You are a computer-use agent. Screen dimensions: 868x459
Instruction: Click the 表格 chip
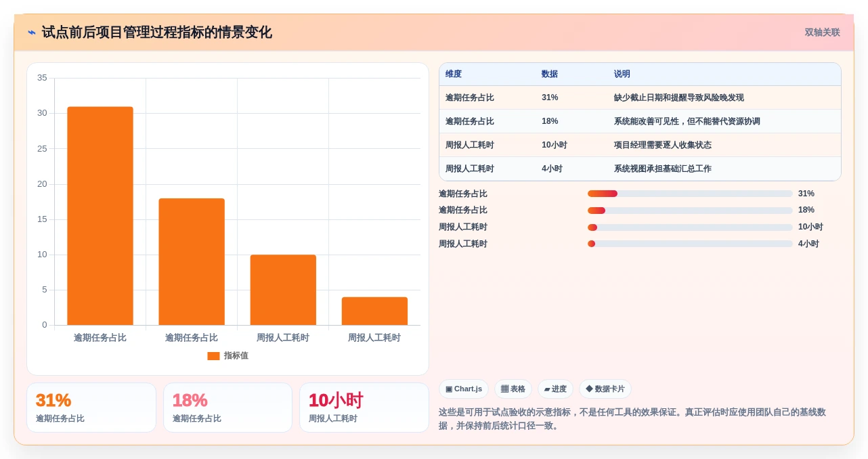pos(513,389)
